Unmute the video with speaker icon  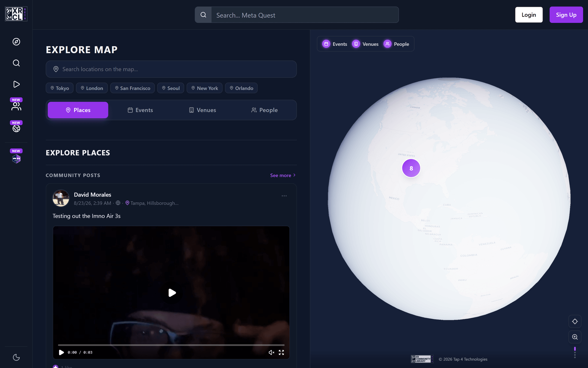coord(271,352)
